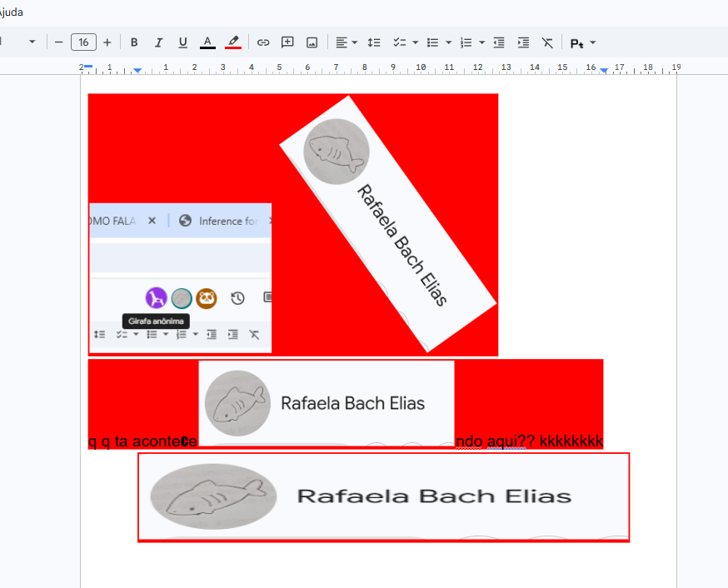Insert a bulleted list

point(432,42)
